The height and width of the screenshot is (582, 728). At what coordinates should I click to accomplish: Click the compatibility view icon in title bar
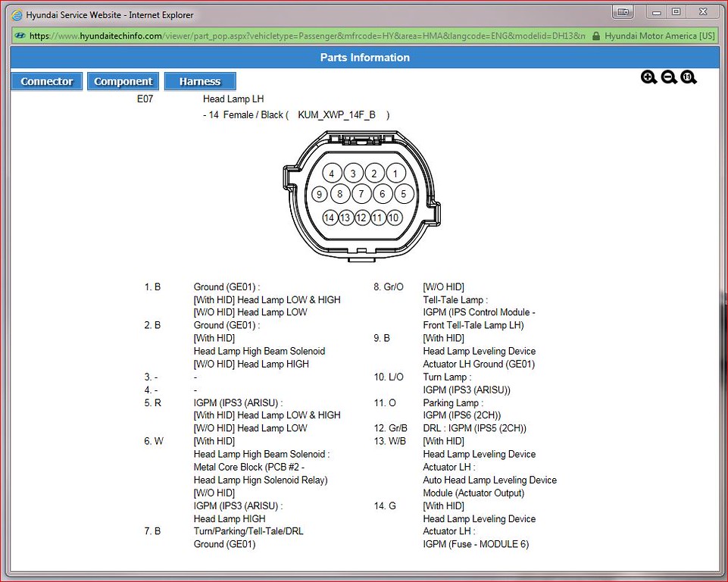click(623, 12)
